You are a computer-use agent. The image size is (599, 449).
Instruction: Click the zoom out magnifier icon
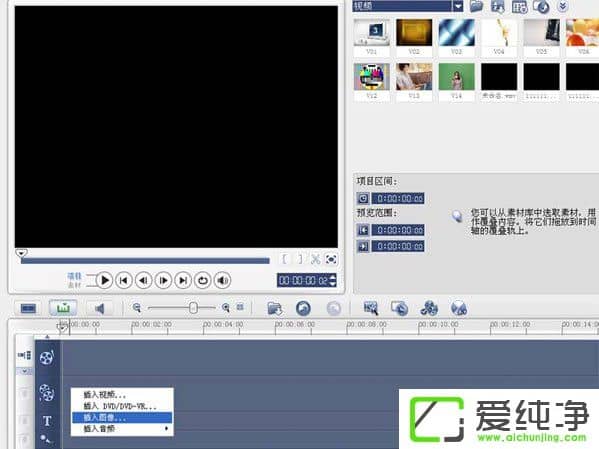[136, 308]
